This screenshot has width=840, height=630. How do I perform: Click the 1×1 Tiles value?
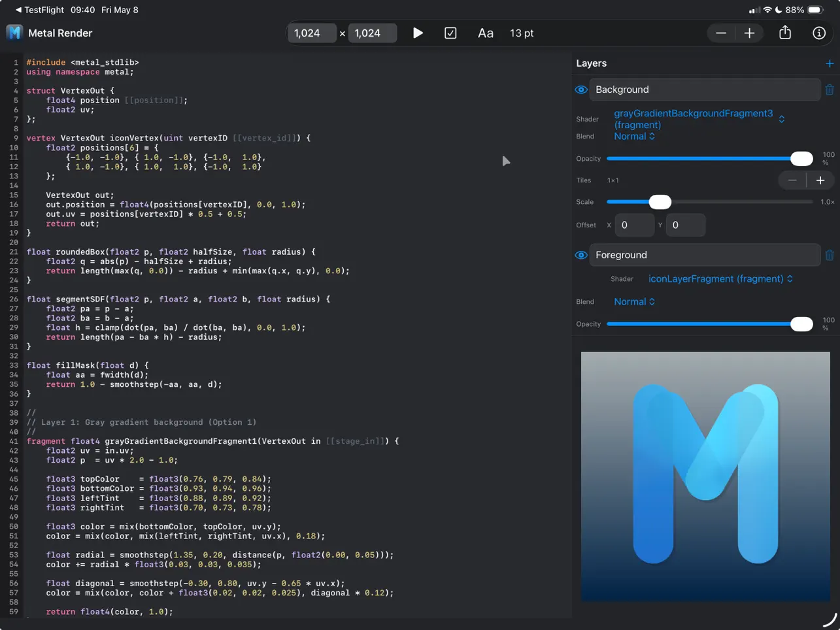click(x=613, y=180)
